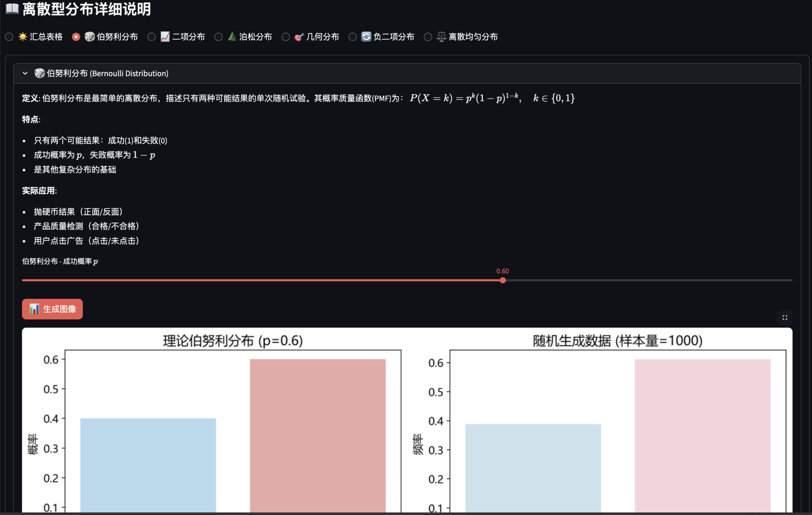
Task: Select the 汇总表格 radio button
Action: point(9,37)
